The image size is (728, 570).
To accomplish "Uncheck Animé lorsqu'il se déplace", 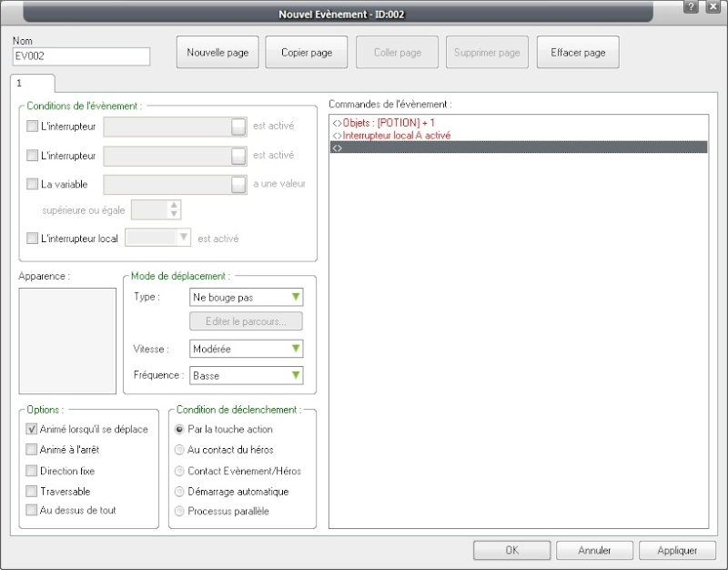I will [x=31, y=429].
